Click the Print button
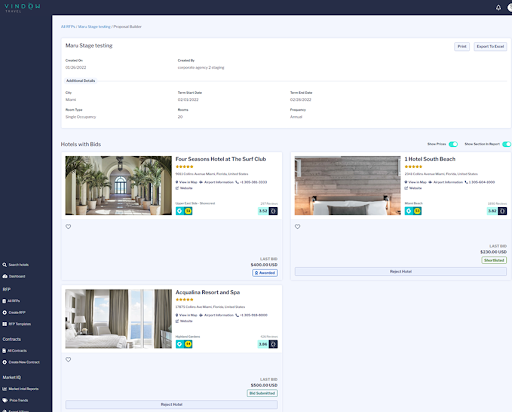Viewport: 512px width, 412px height. 462,46
